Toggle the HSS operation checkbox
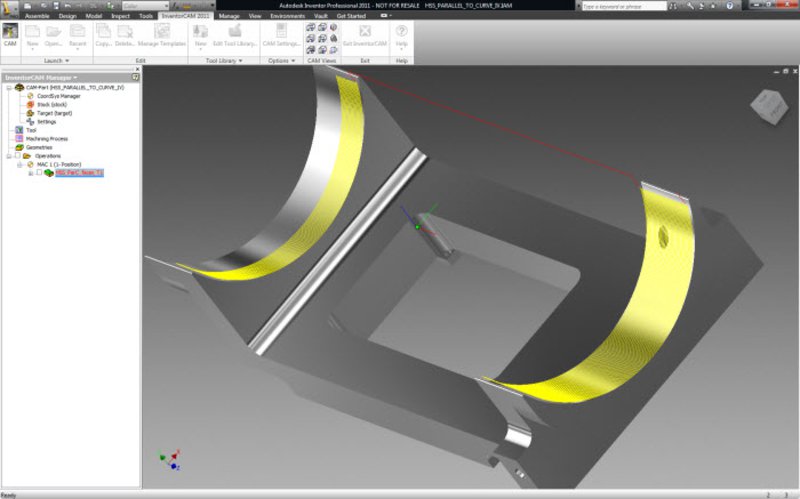Viewport: 800px width, 499px height. pyautogui.click(x=39, y=173)
